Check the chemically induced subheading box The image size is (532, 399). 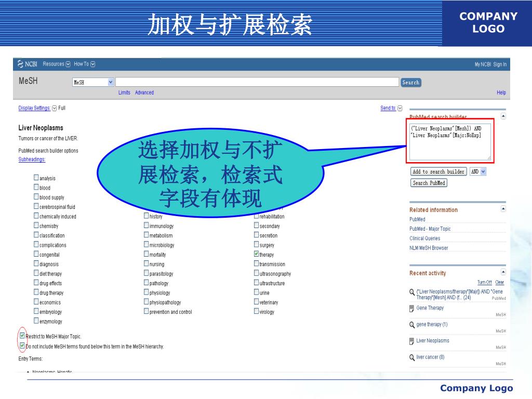coord(36,216)
